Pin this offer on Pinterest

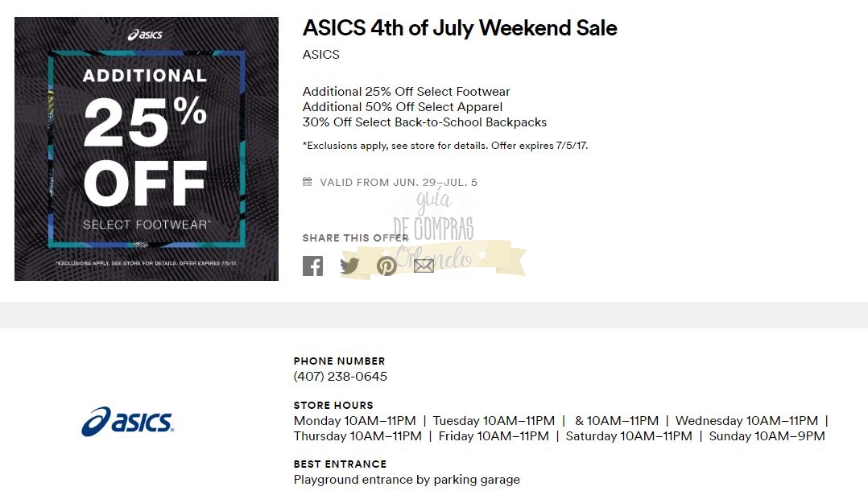click(x=386, y=266)
